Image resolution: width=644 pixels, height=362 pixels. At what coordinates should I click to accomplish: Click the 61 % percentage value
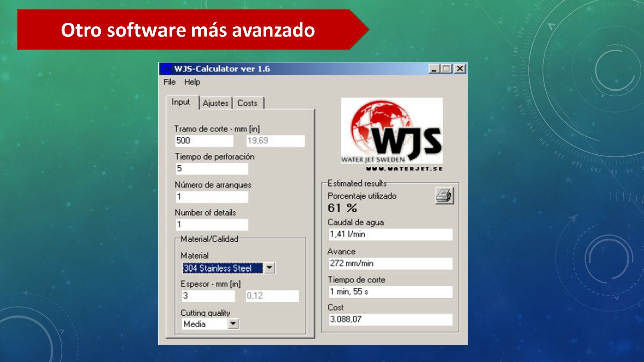342,208
